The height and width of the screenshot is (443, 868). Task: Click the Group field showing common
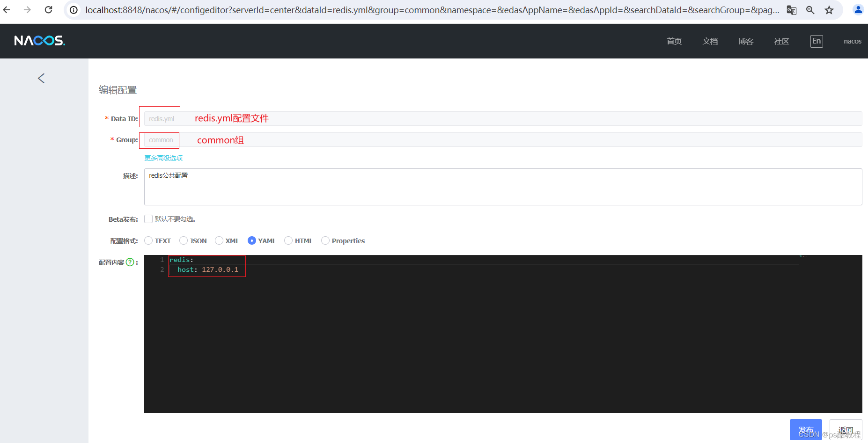503,140
